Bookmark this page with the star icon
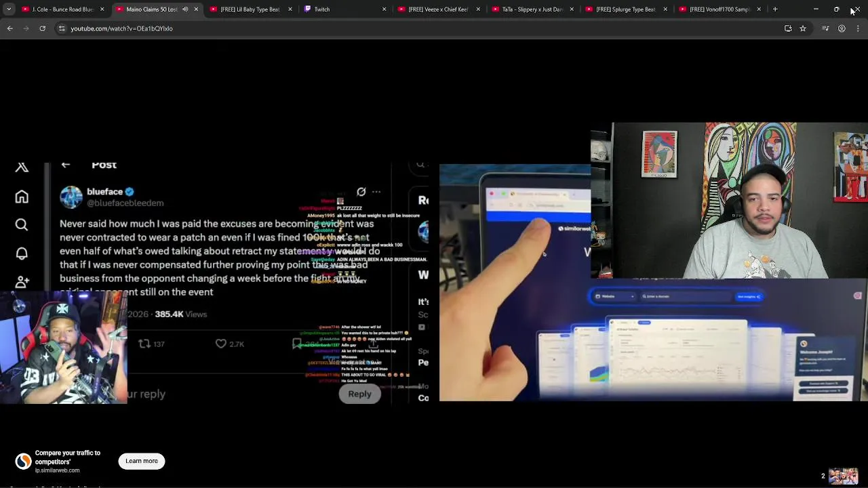Screen dimensions: 868x488 803,28
